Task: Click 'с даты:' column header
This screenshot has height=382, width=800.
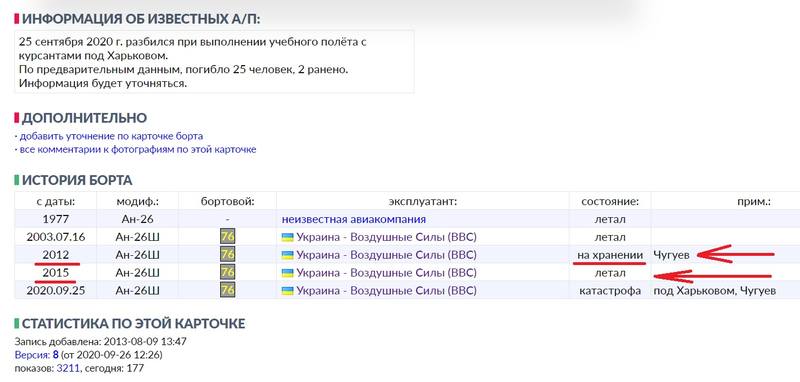Action: tap(56, 202)
